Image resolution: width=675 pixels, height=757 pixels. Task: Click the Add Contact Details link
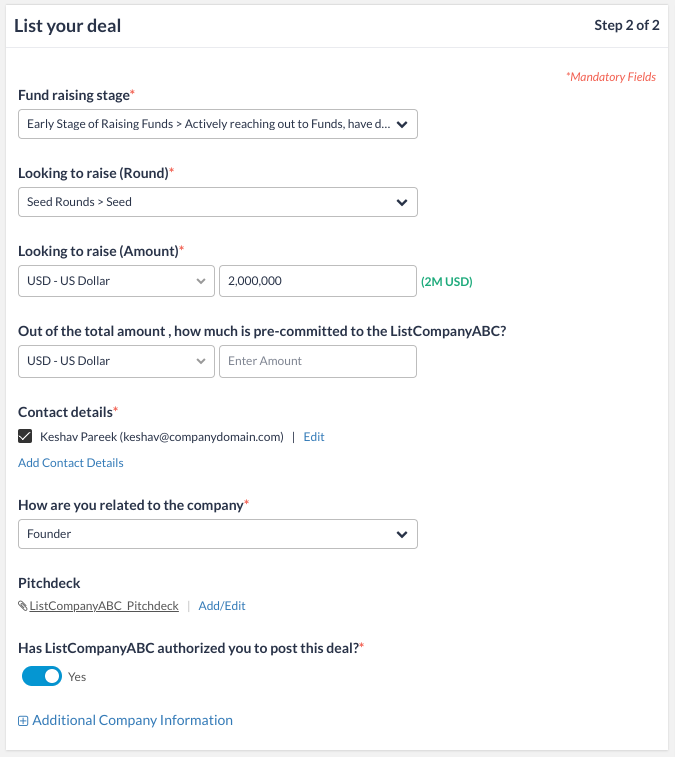(x=71, y=463)
